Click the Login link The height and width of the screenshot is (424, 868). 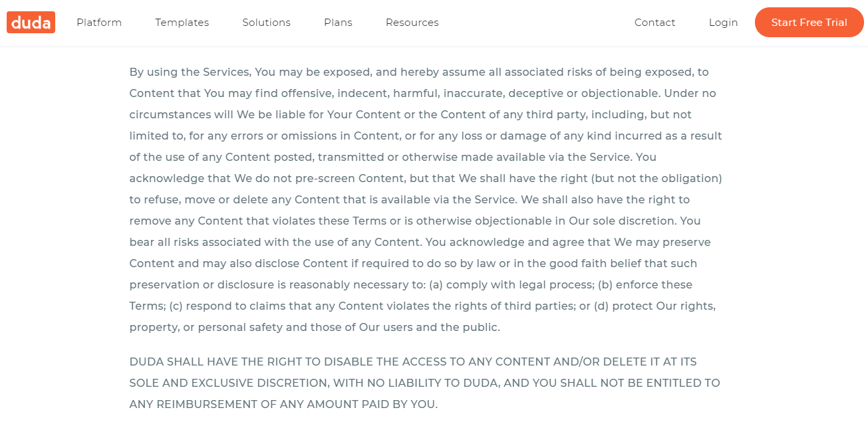[724, 23]
